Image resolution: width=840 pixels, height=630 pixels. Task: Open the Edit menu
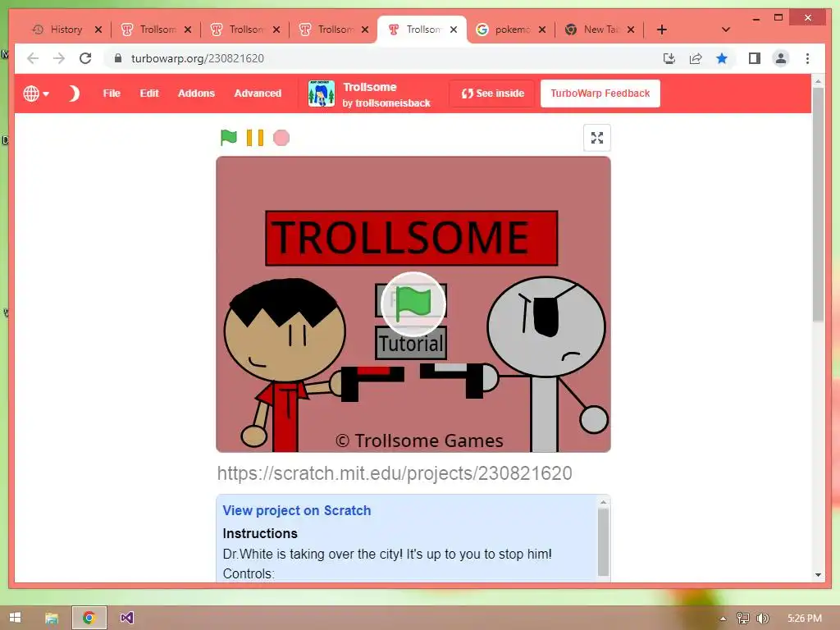(149, 94)
